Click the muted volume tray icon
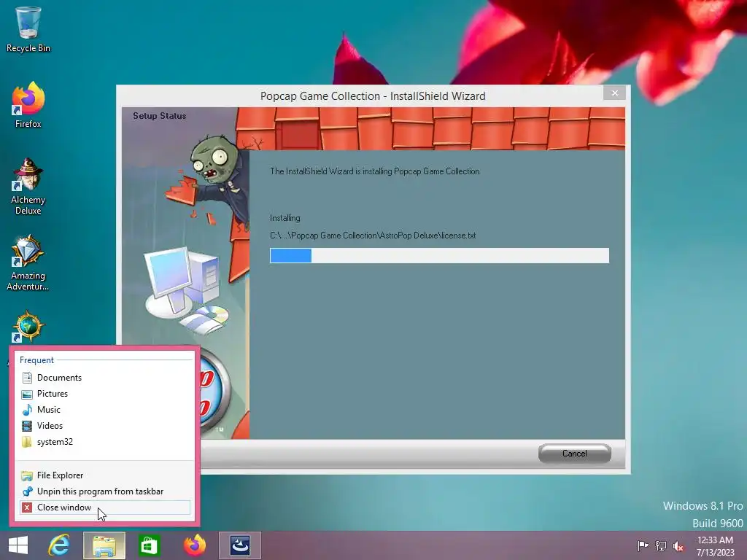 (x=678, y=545)
